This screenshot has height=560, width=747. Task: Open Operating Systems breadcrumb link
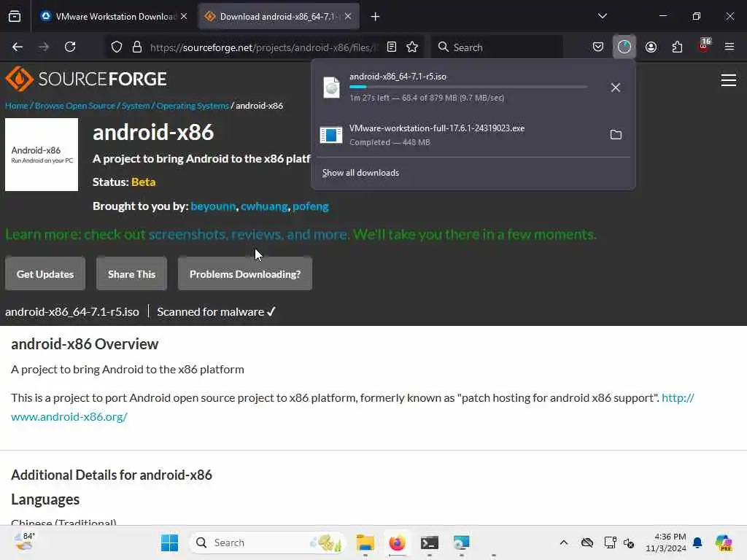(193, 106)
